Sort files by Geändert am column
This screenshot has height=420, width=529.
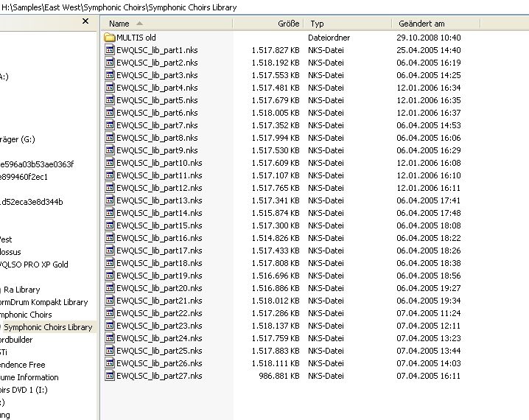click(x=436, y=24)
